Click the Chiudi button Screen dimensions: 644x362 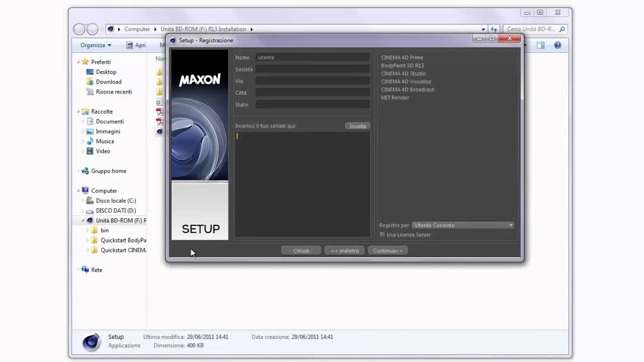point(301,250)
